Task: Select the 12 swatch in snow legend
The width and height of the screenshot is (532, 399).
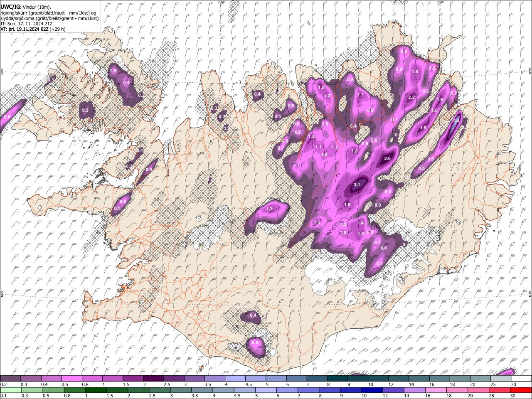Action: coord(398,379)
